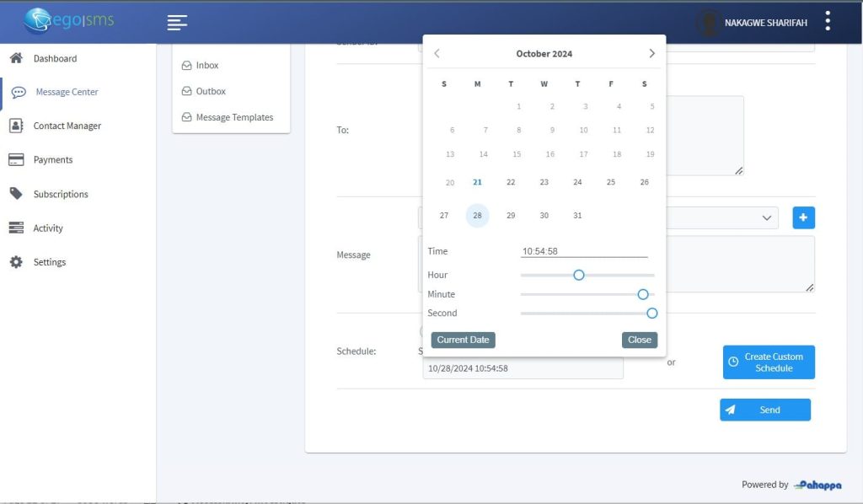Click the Subscriptions tag icon

click(x=15, y=194)
